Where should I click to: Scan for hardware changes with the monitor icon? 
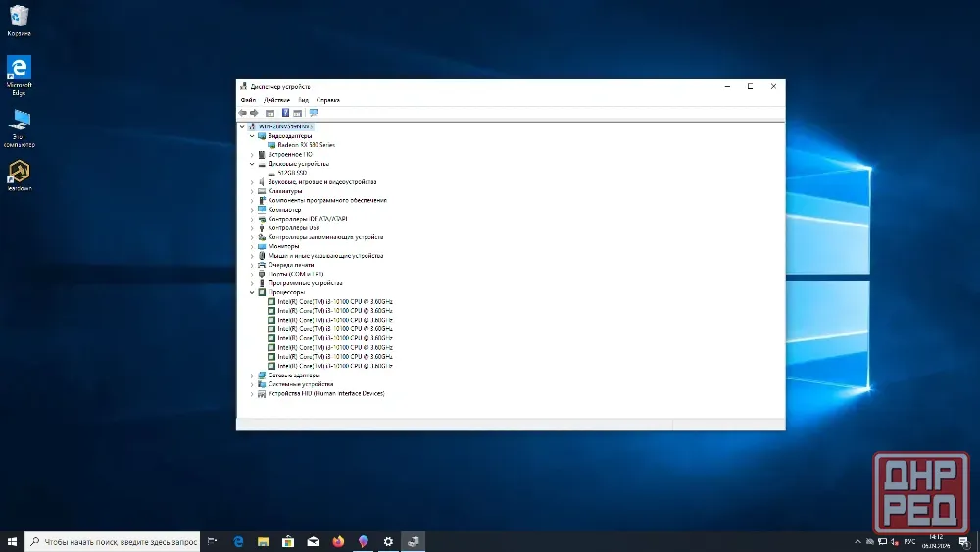[314, 113]
